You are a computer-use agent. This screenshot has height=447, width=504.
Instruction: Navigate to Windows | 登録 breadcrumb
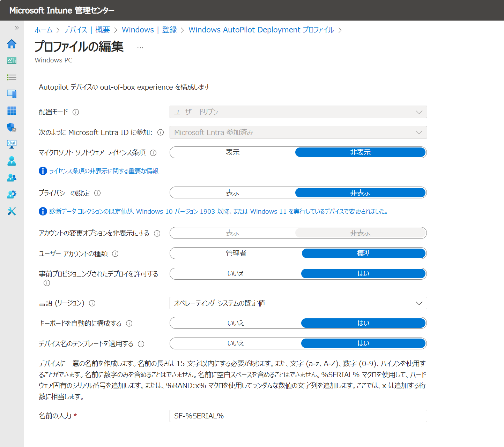pos(150,30)
